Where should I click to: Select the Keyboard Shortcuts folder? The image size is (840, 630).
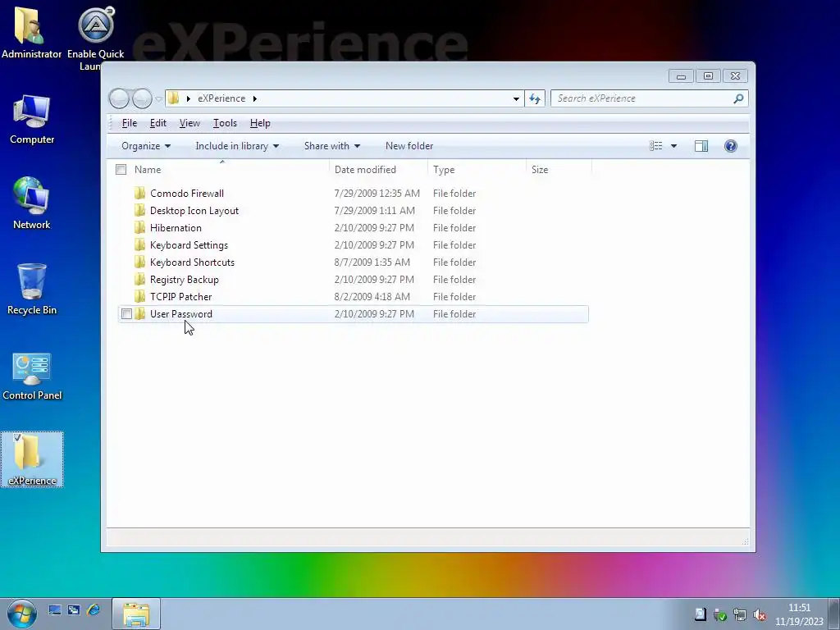click(x=192, y=262)
